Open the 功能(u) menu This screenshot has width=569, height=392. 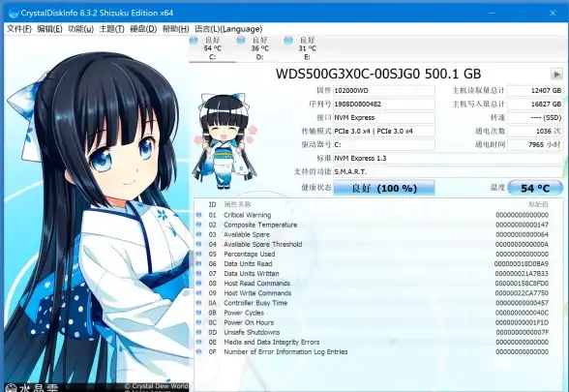tap(80, 29)
